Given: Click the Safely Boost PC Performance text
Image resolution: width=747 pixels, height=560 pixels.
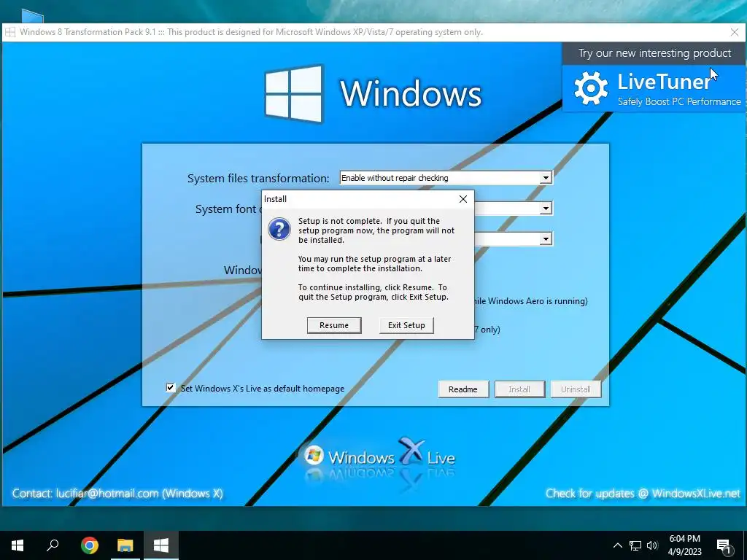Looking at the screenshot, I should point(679,101).
